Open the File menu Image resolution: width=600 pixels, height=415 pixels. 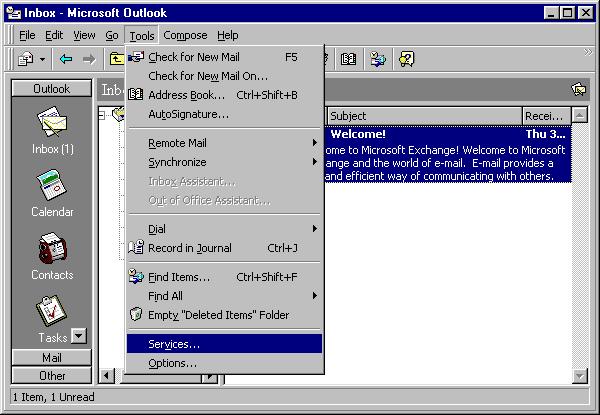(x=27, y=35)
